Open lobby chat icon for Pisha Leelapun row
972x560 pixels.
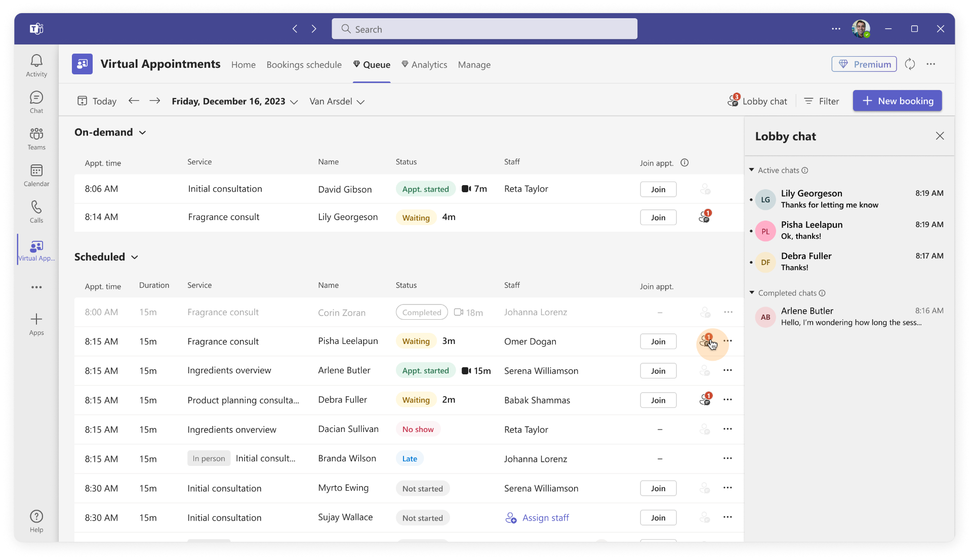coord(706,341)
